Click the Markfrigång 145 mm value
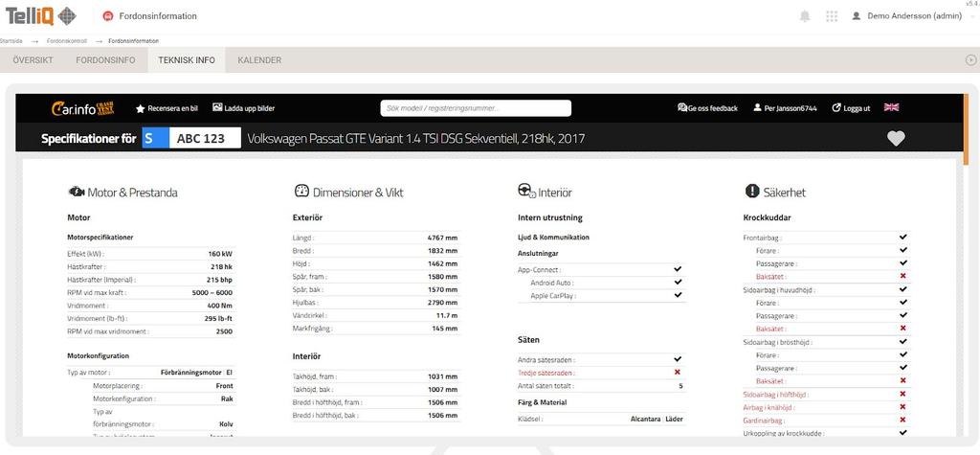The width and height of the screenshot is (980, 455). click(x=444, y=328)
